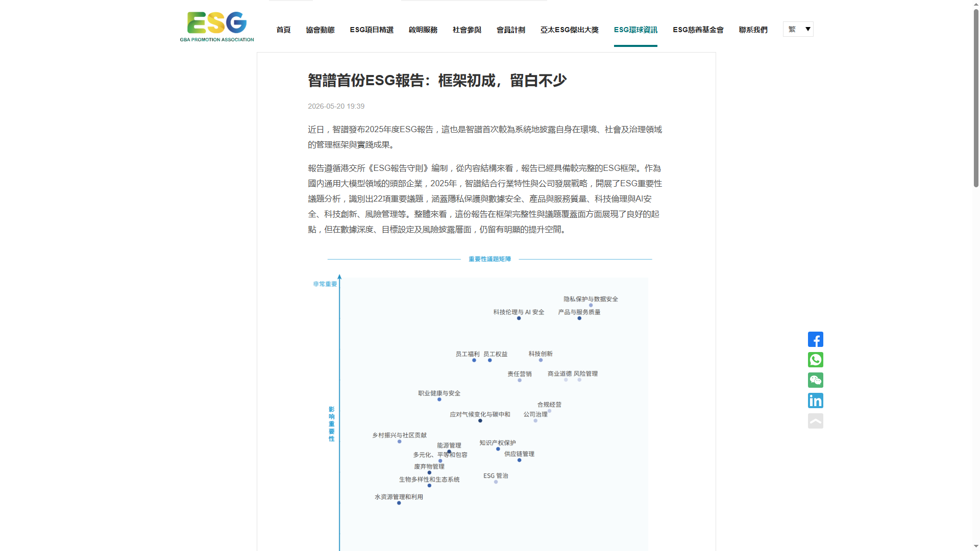The image size is (980, 551).
Task: Click the ESG 管治 chart label
Action: [x=496, y=475]
